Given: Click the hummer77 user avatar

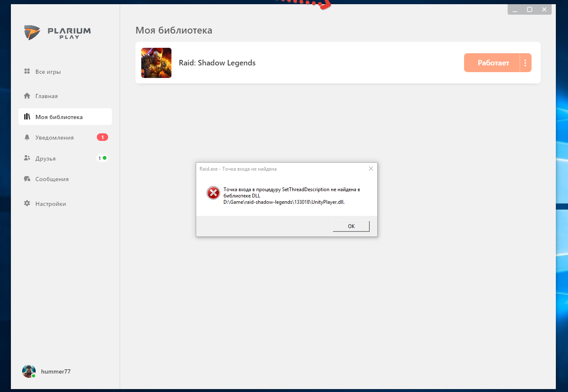Looking at the screenshot, I should pyautogui.click(x=29, y=371).
